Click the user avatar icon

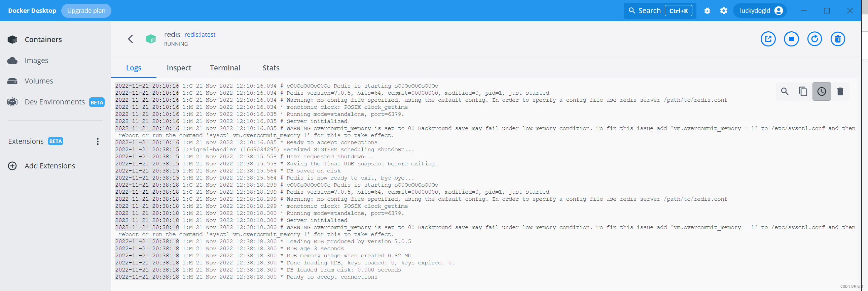779,11
